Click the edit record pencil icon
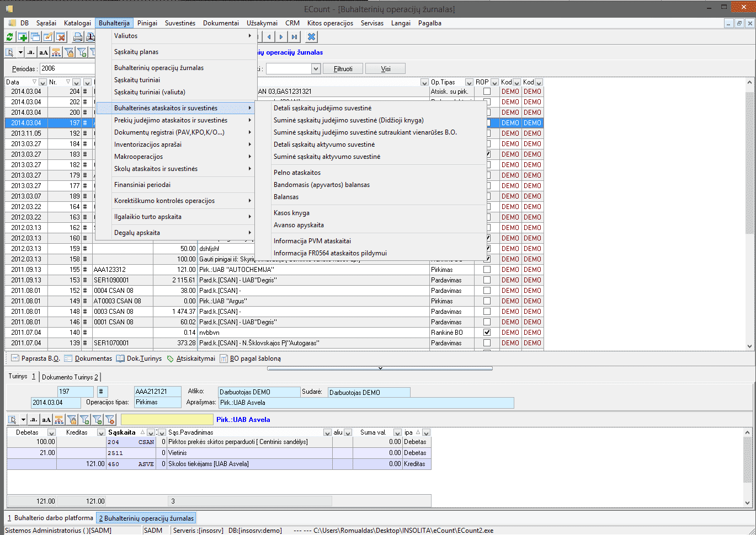The height and width of the screenshot is (535, 756). point(48,37)
